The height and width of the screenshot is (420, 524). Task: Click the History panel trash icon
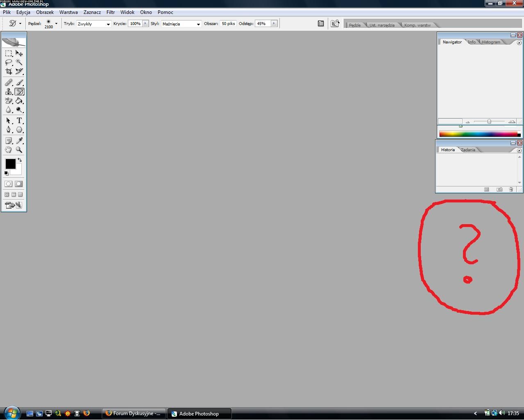click(x=511, y=189)
